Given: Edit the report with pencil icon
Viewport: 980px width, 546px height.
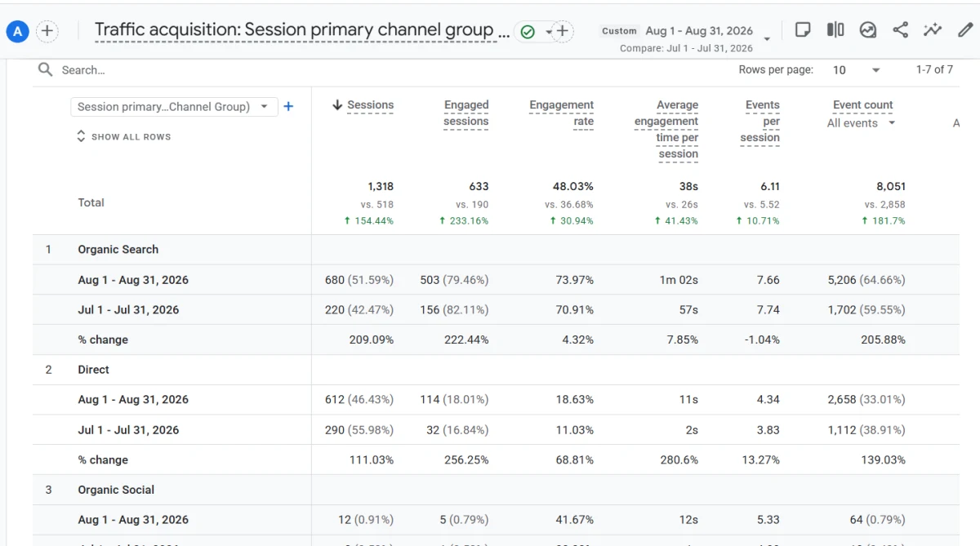Looking at the screenshot, I should coord(965,30).
